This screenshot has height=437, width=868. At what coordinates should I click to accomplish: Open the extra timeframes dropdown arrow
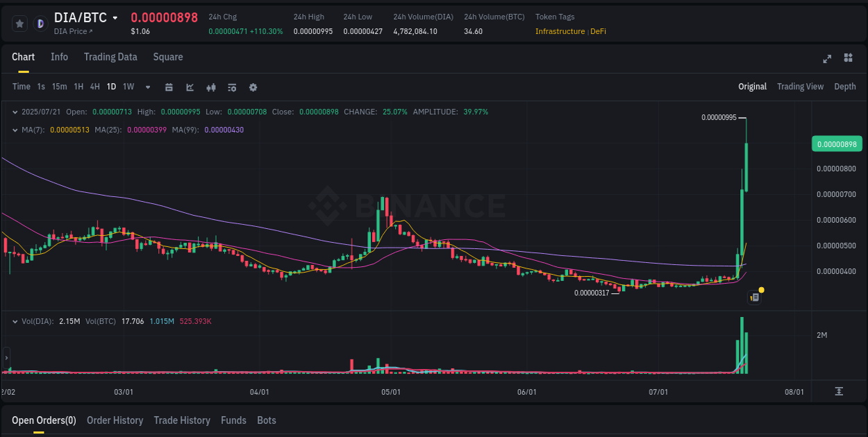[x=147, y=87]
